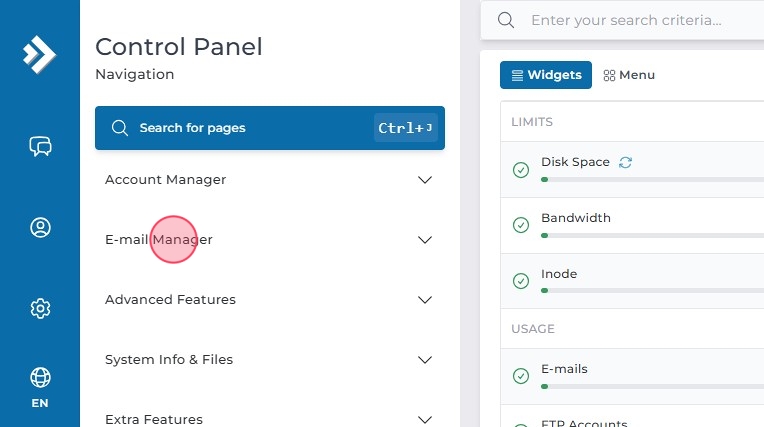Open the chat messages icon in sidebar
The height and width of the screenshot is (427, 764).
[40, 147]
